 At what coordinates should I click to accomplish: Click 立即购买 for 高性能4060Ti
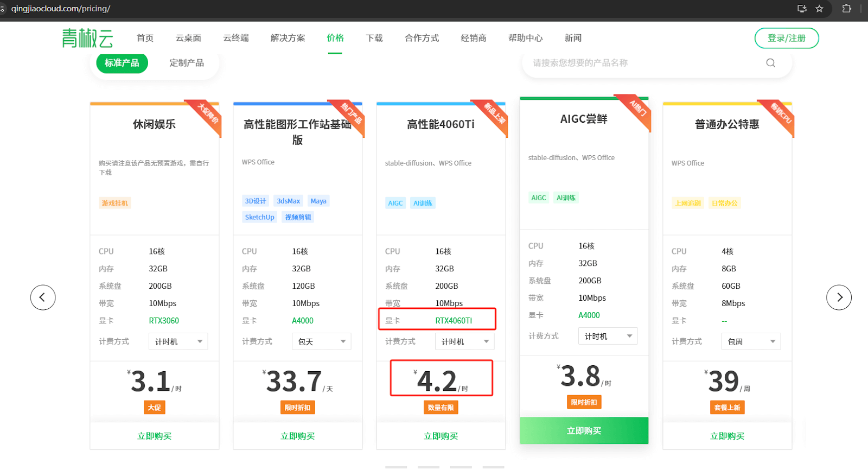pos(441,436)
